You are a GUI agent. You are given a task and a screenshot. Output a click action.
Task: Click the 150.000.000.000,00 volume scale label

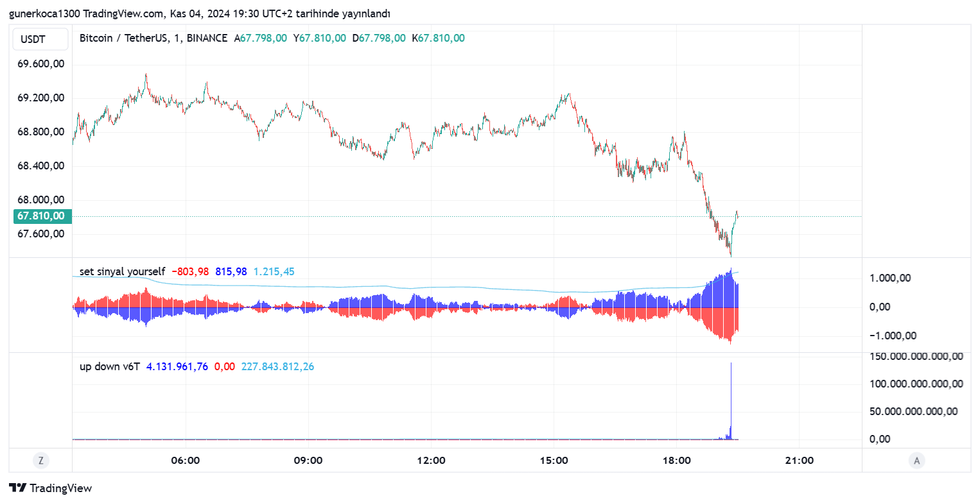click(x=916, y=357)
